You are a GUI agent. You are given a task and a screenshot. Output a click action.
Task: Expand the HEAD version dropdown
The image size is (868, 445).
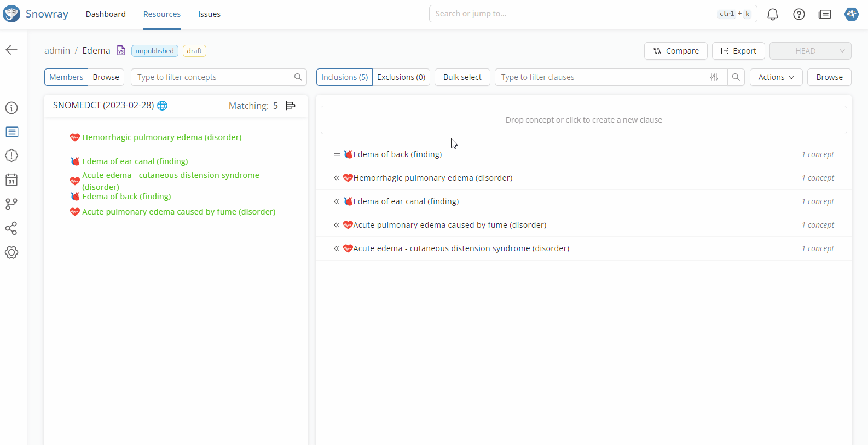tap(810, 51)
